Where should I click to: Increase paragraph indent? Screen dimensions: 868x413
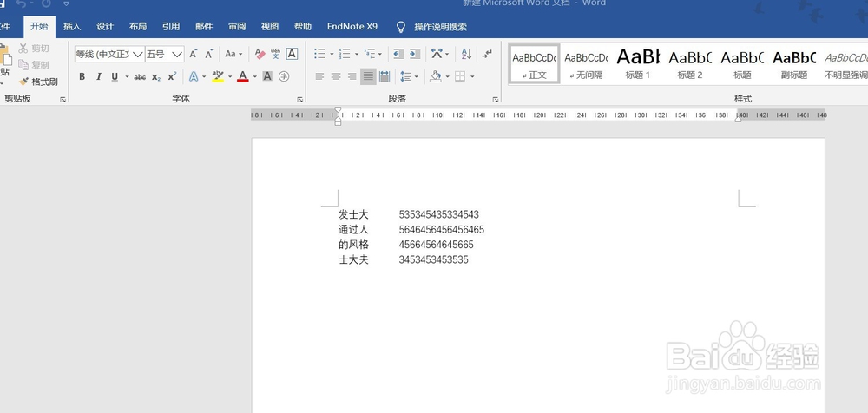coord(415,54)
